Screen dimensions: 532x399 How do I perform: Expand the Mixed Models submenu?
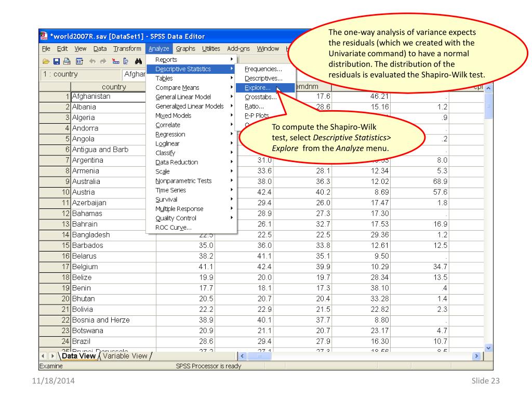[x=191, y=116]
